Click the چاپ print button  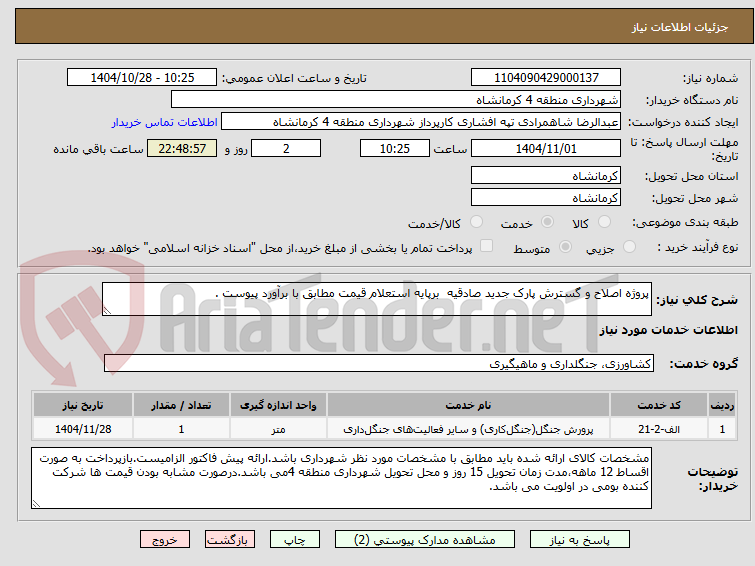point(295,540)
